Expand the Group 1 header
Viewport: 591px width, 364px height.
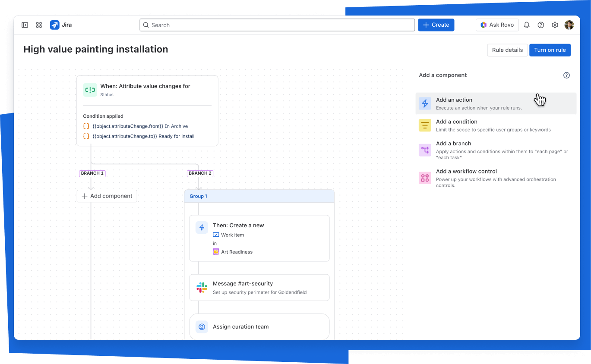(259, 196)
